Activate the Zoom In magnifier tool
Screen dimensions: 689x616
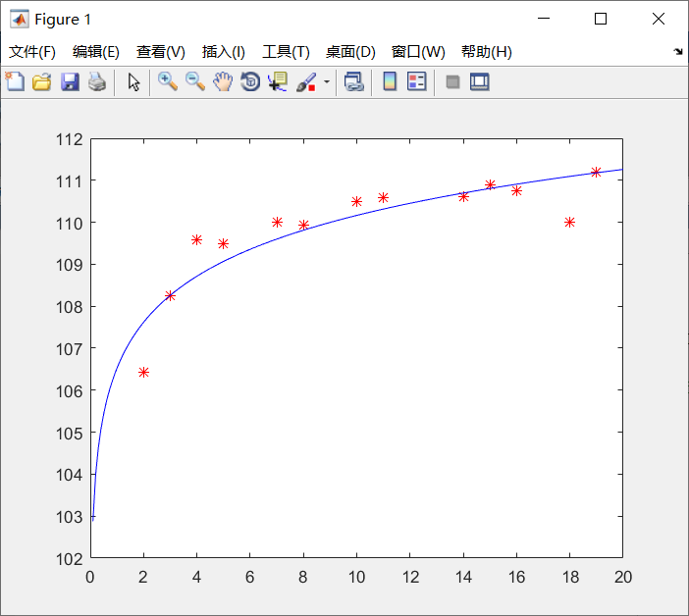pos(168,82)
